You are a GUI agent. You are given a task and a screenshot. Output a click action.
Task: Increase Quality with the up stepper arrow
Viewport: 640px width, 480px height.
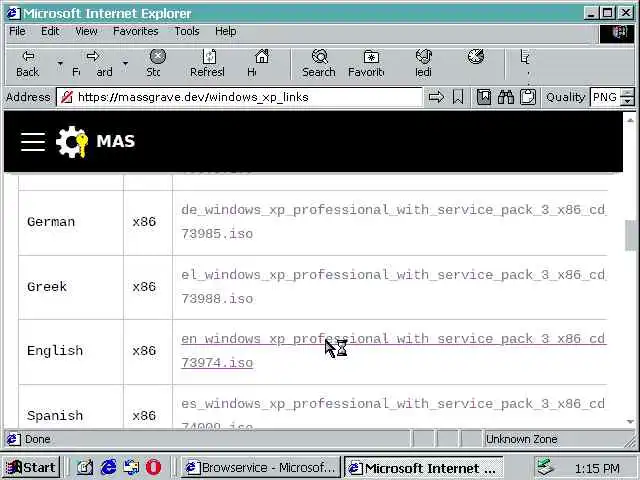point(628,93)
